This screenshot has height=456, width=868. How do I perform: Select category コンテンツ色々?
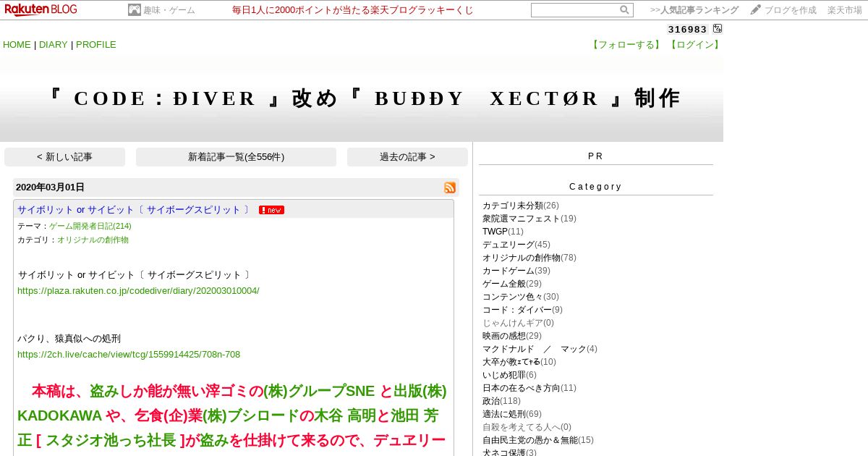tap(513, 297)
